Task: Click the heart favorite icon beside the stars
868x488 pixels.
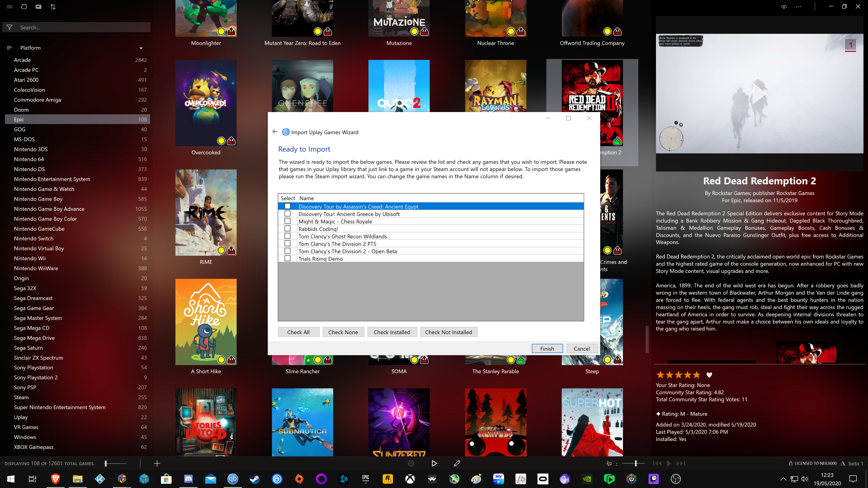Action: [x=709, y=375]
